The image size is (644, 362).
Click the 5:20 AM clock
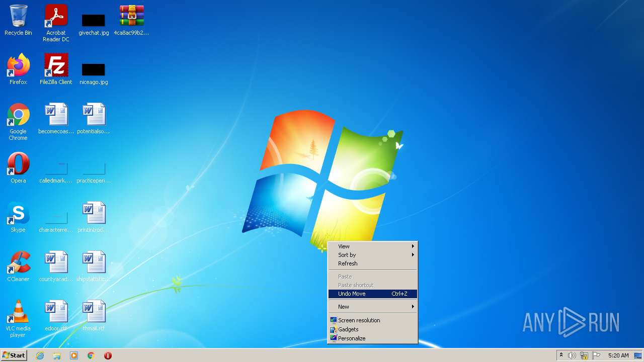[x=618, y=355]
